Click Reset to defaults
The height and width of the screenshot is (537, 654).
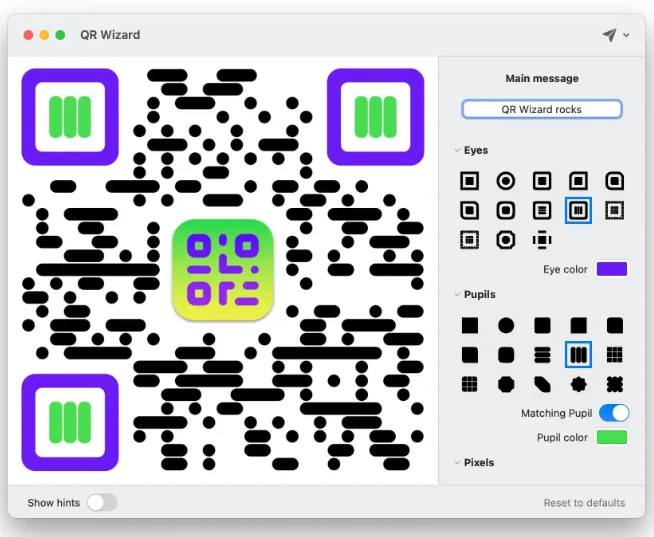point(584,503)
